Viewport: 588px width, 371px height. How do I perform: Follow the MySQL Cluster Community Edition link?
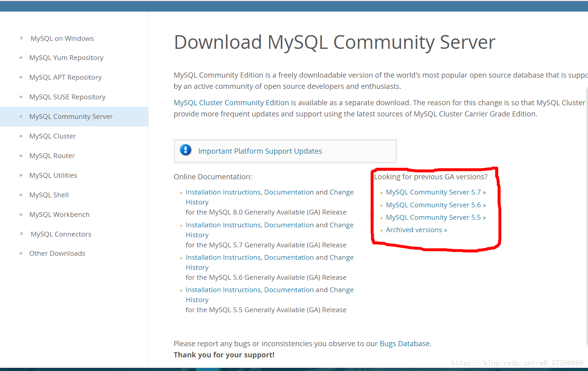[x=231, y=103]
